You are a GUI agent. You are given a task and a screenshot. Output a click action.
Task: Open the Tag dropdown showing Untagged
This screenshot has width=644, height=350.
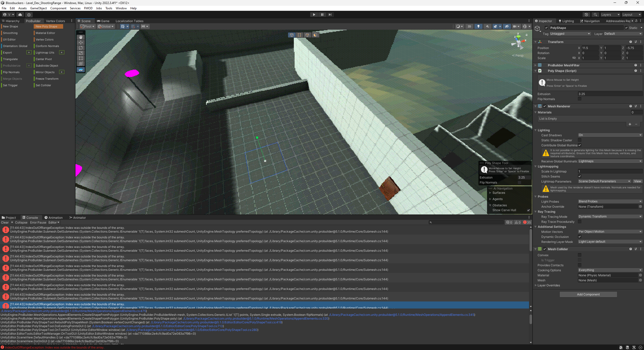point(570,34)
